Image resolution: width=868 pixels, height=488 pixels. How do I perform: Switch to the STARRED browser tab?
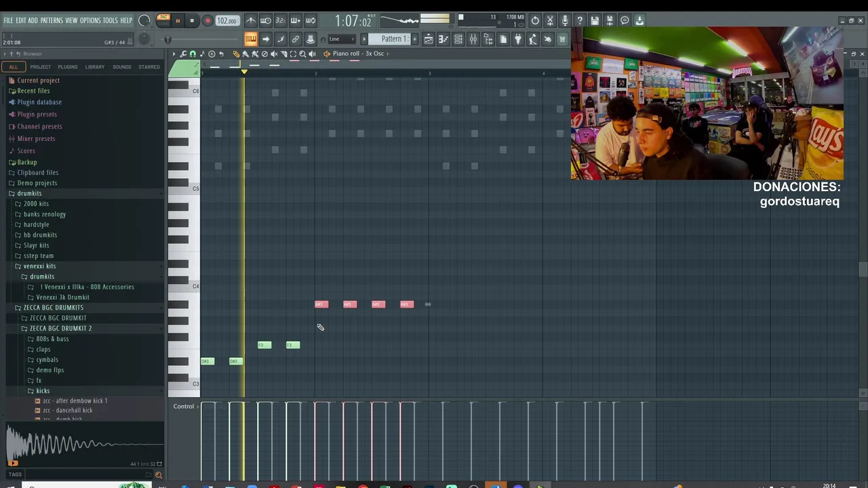pyautogui.click(x=149, y=66)
